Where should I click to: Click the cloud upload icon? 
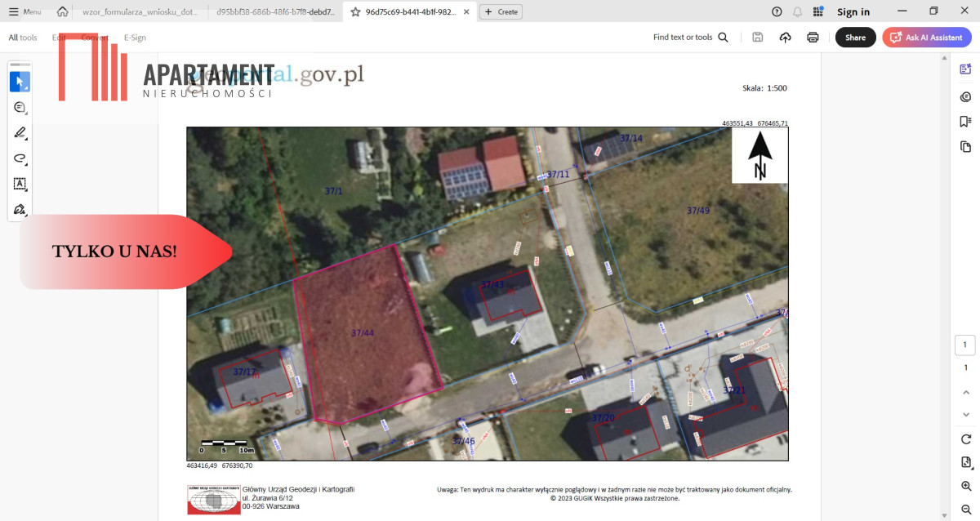pyautogui.click(x=786, y=38)
